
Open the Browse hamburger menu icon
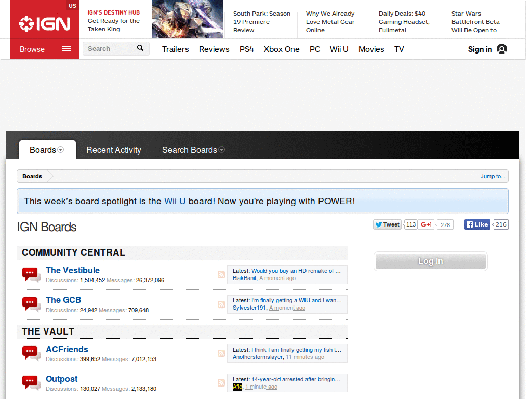(x=66, y=49)
